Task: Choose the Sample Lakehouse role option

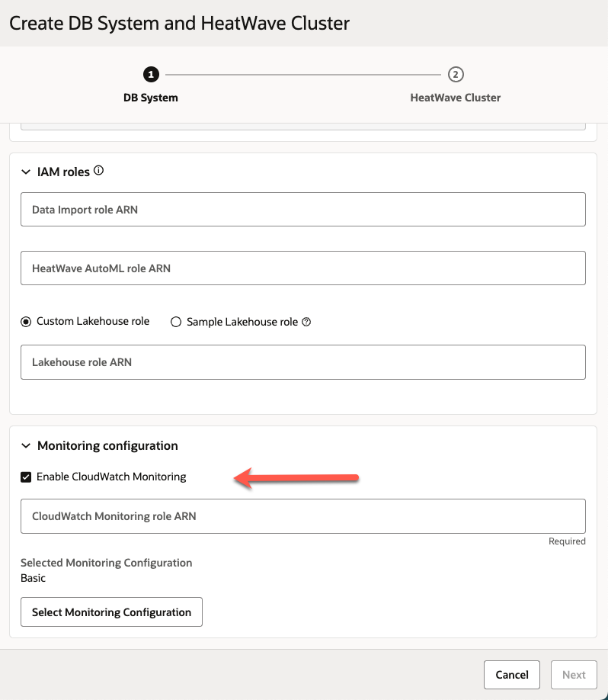Action: 176,321
